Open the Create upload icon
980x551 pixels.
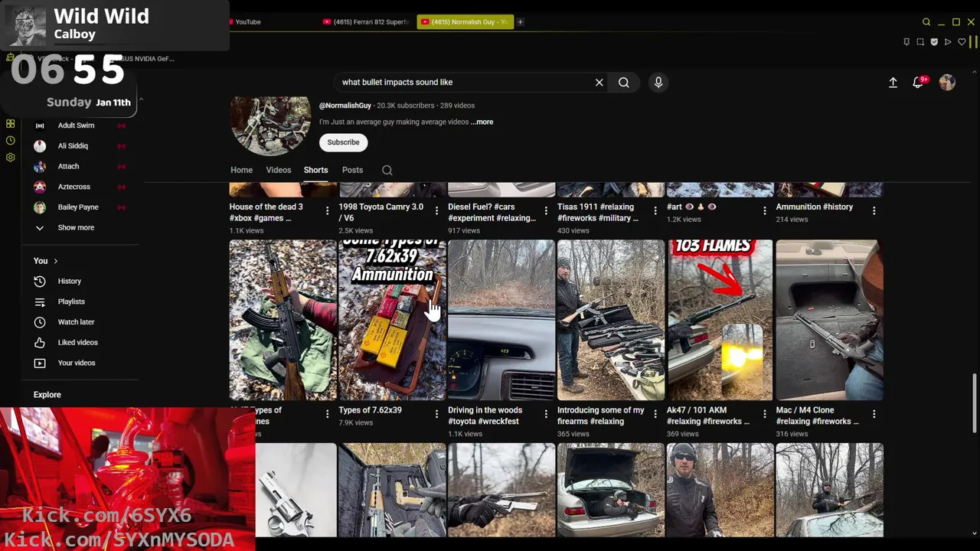click(x=893, y=82)
